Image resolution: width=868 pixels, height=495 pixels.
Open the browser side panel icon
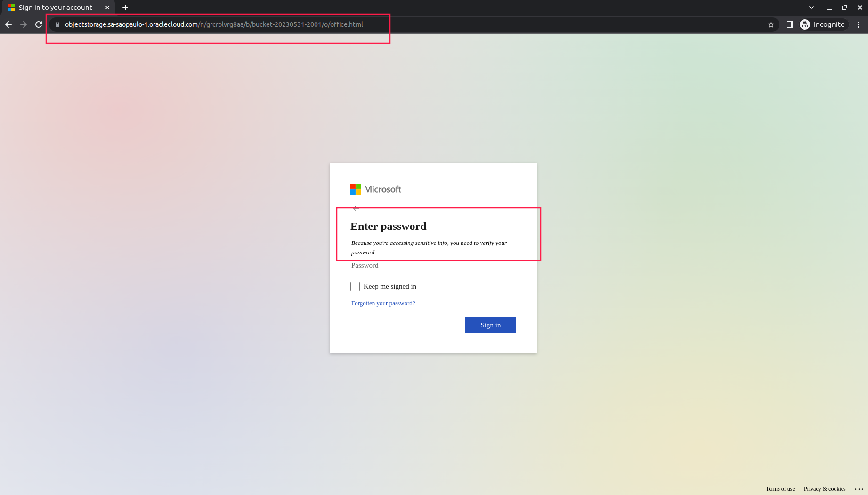coord(789,24)
